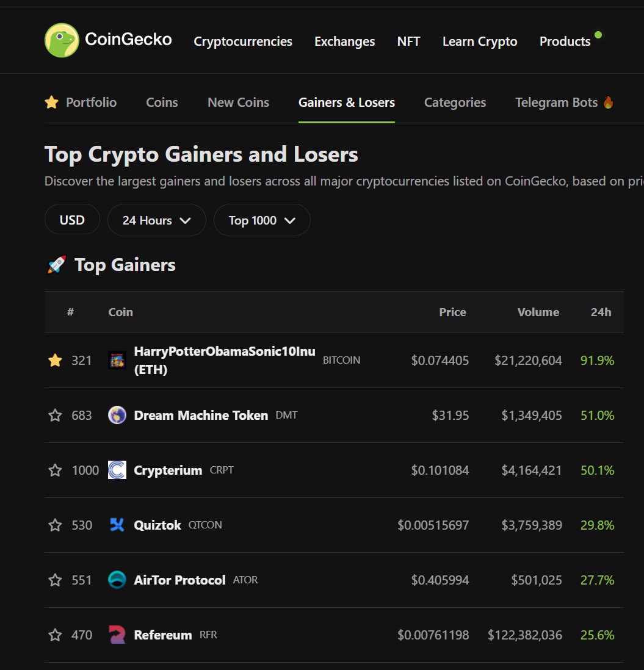Switch to the Telegram Bots tab
The height and width of the screenshot is (670, 644).
[x=556, y=103]
